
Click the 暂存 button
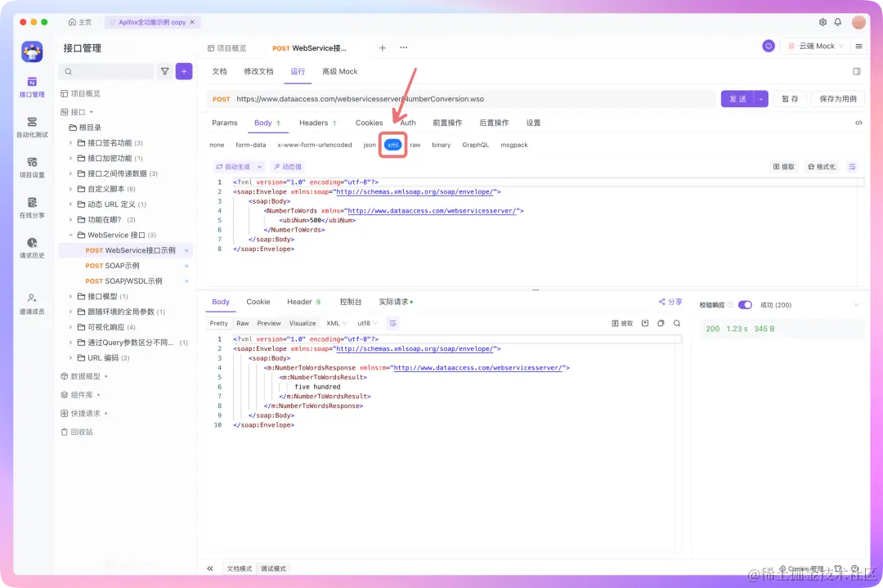(790, 99)
